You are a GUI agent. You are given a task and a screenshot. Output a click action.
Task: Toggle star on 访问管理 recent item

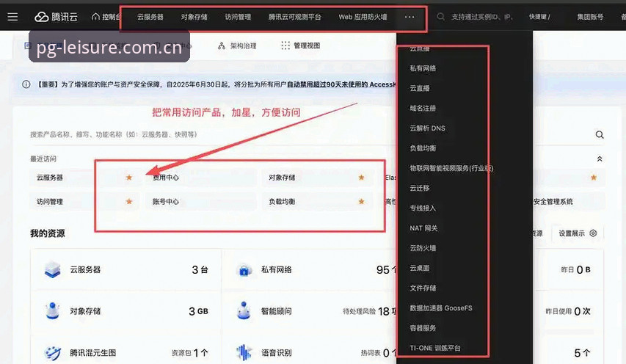point(129,202)
